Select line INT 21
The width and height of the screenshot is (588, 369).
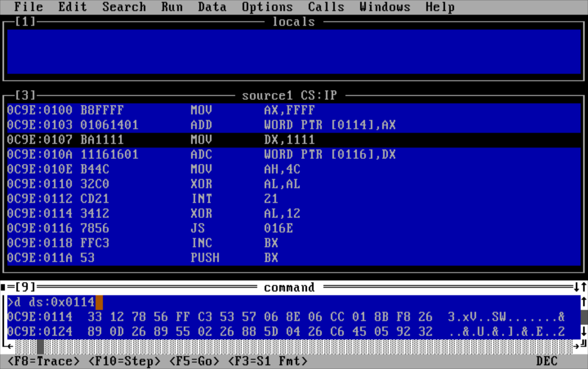(x=294, y=199)
